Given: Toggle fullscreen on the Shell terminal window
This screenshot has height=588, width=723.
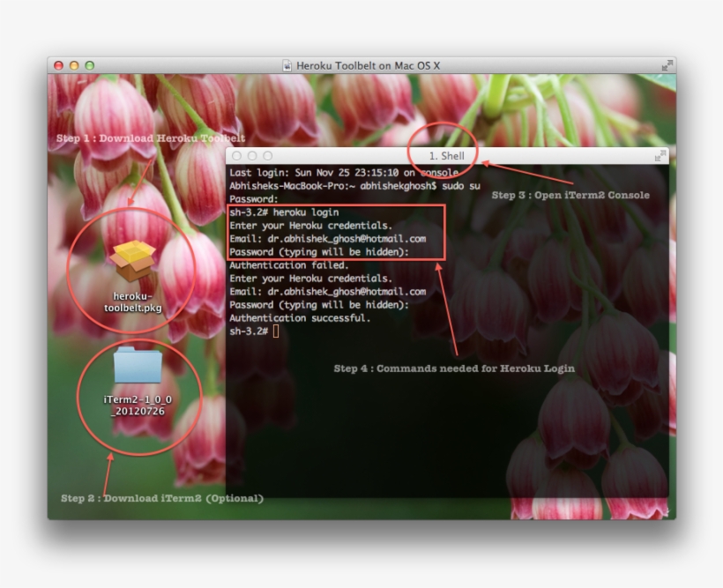Looking at the screenshot, I should coord(660,156).
